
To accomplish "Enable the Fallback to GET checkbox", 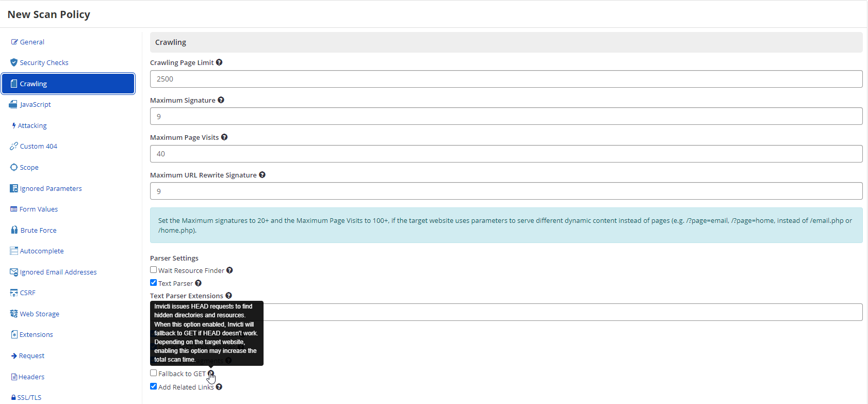I will coord(154,373).
